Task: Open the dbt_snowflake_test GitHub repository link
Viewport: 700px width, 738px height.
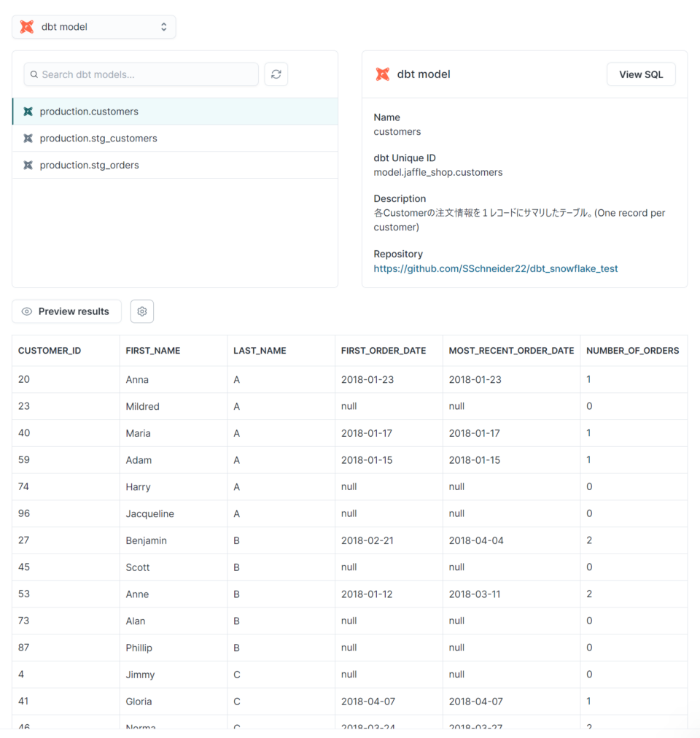Action: 495,268
